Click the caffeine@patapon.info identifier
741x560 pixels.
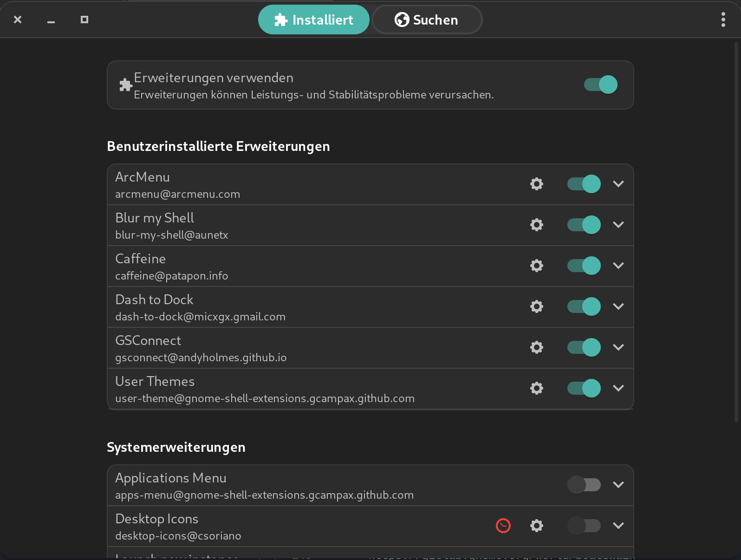click(172, 276)
